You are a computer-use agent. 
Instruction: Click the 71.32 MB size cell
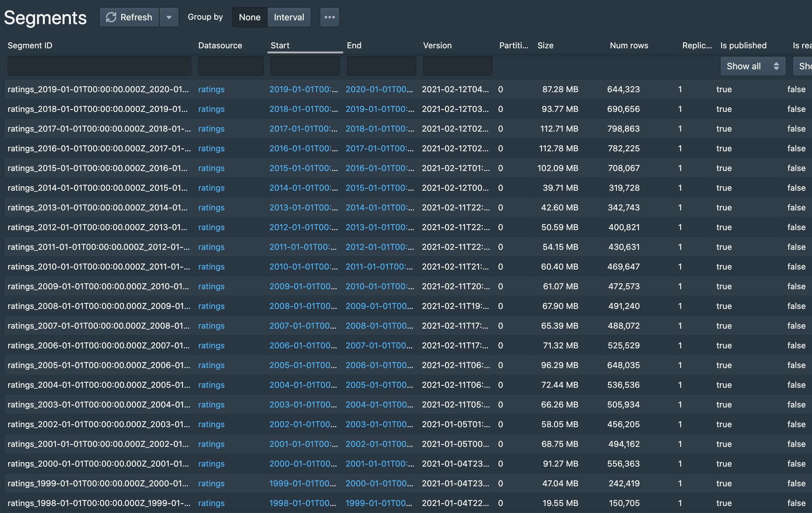pos(560,345)
